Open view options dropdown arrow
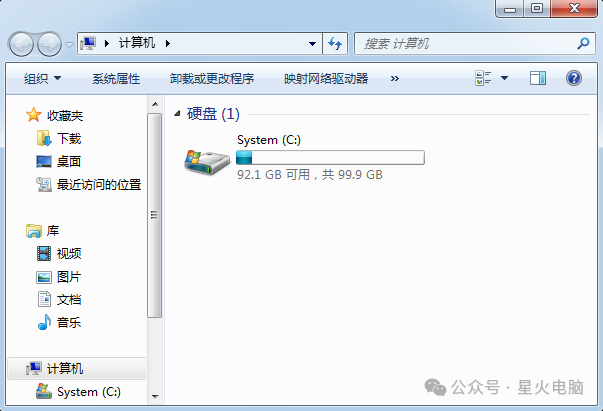This screenshot has width=603, height=411. [x=504, y=78]
